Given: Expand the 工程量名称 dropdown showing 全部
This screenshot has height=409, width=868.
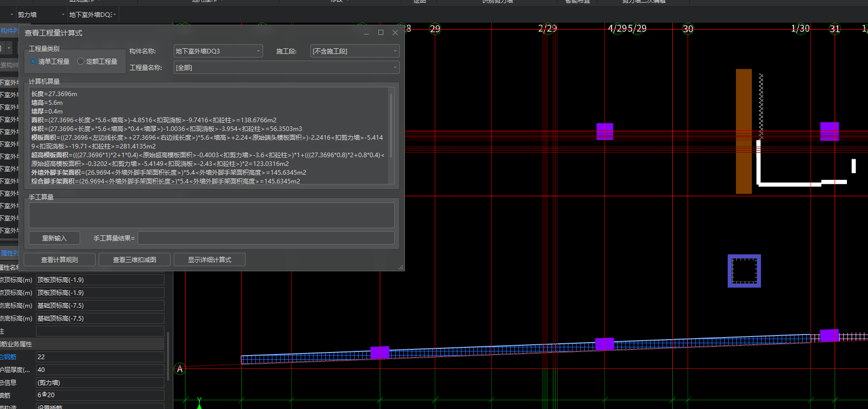Looking at the screenshot, I should 286,67.
